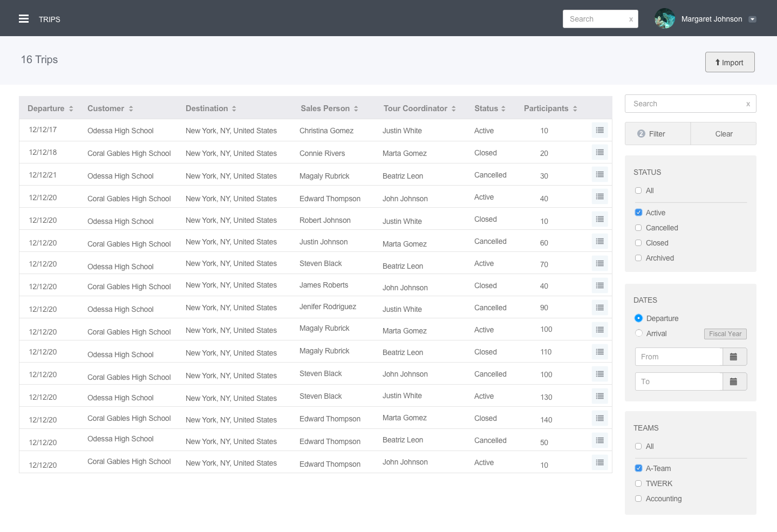Open details icon for Connie Rivers row
777x532 pixels.
(x=599, y=152)
